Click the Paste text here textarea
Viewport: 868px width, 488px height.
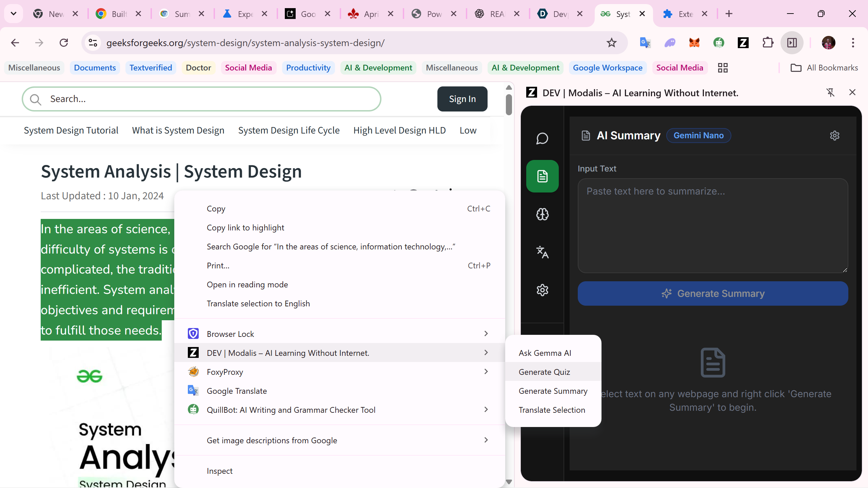coord(712,226)
